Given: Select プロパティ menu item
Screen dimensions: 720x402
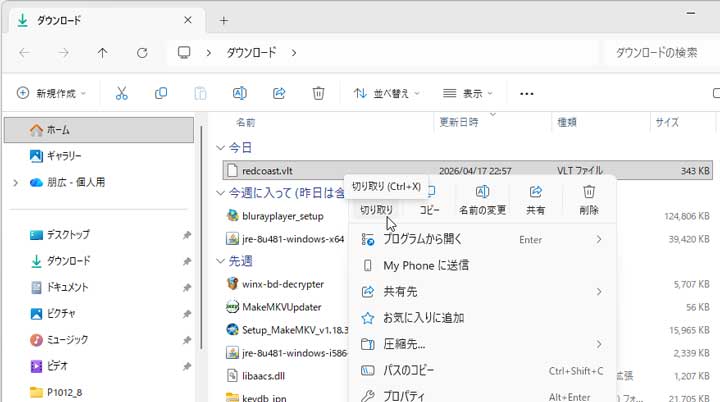Looking at the screenshot, I should pyautogui.click(x=482, y=396).
